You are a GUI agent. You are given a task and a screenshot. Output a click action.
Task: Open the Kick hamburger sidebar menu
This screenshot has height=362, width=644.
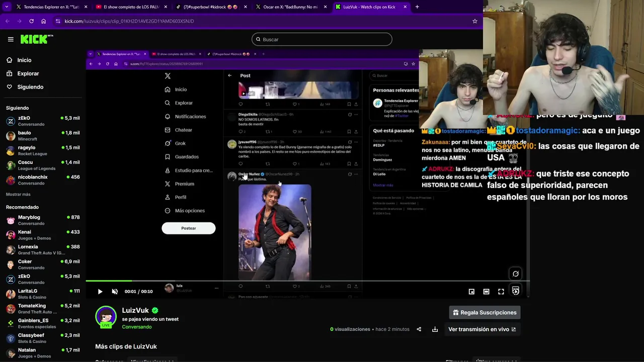(x=11, y=39)
